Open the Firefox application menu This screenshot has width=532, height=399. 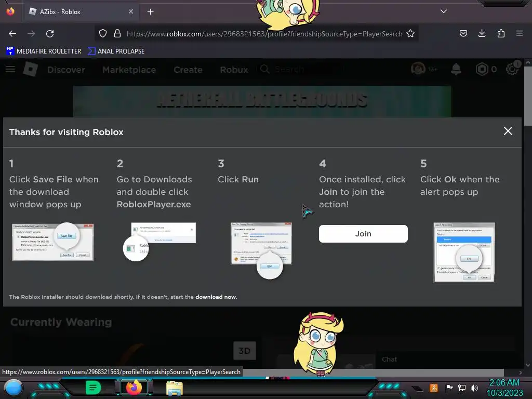(x=520, y=33)
